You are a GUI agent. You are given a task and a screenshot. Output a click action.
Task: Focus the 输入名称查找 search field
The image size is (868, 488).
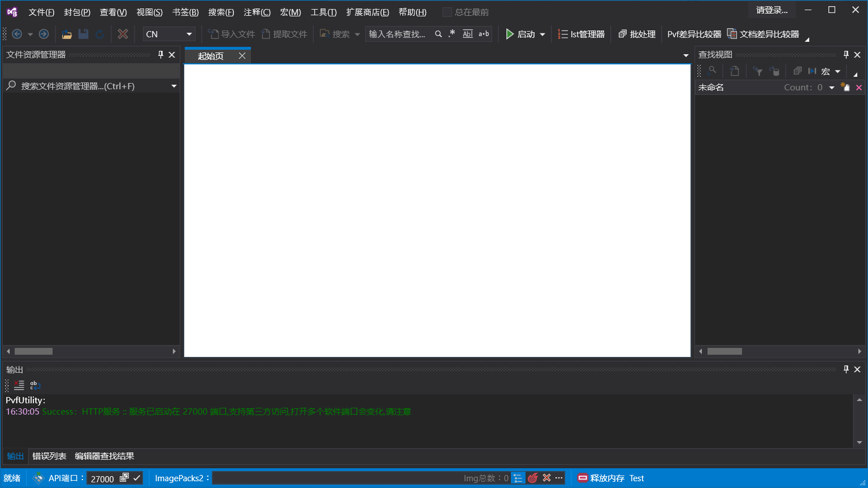tap(399, 34)
